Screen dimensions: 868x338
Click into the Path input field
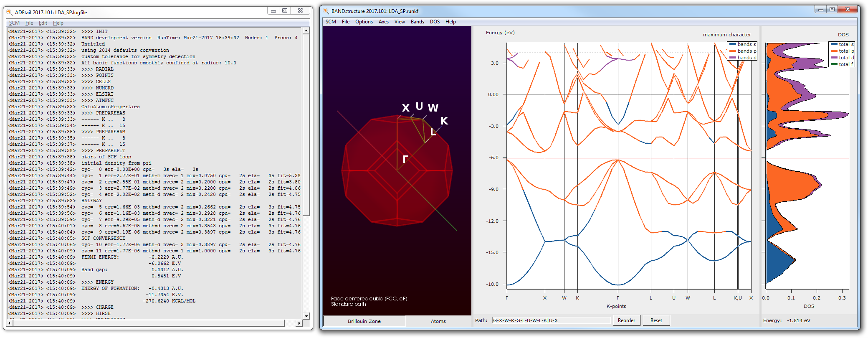click(551, 320)
